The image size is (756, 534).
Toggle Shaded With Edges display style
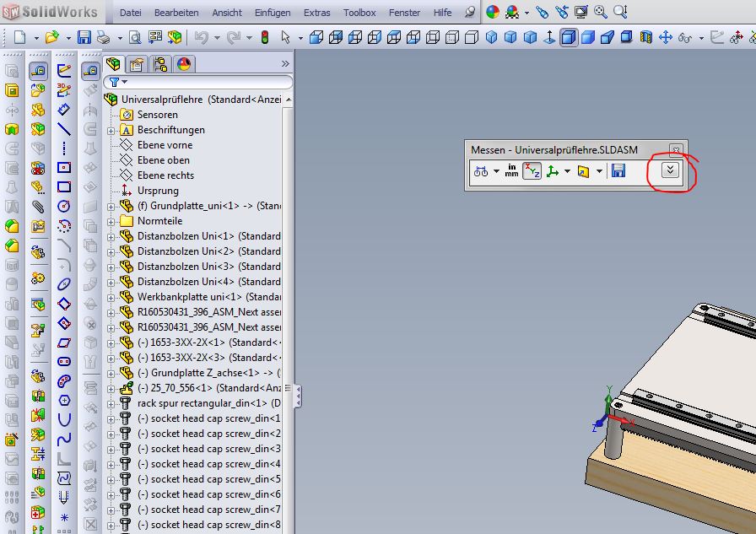[x=569, y=36]
